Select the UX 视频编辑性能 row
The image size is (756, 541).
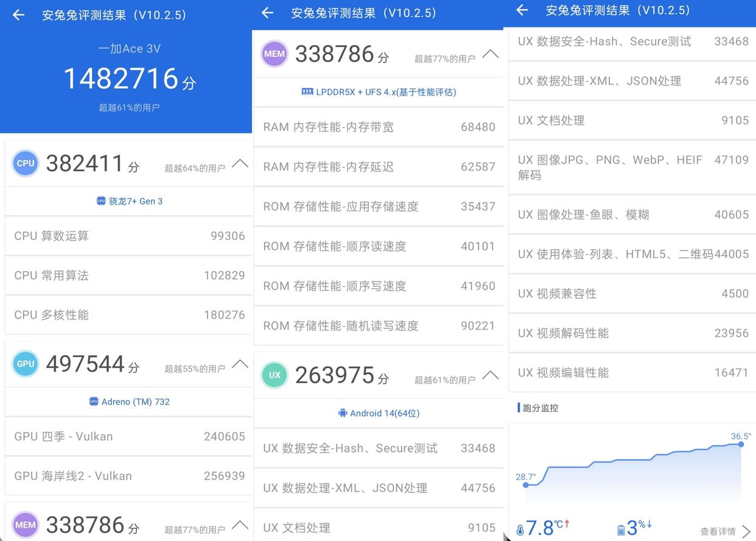click(632, 373)
